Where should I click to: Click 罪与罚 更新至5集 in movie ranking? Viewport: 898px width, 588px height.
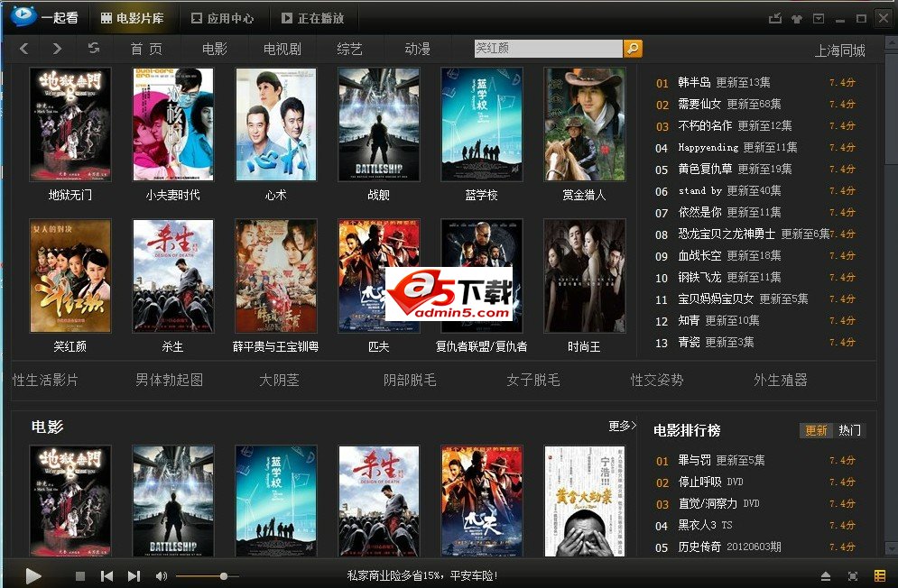click(721, 460)
